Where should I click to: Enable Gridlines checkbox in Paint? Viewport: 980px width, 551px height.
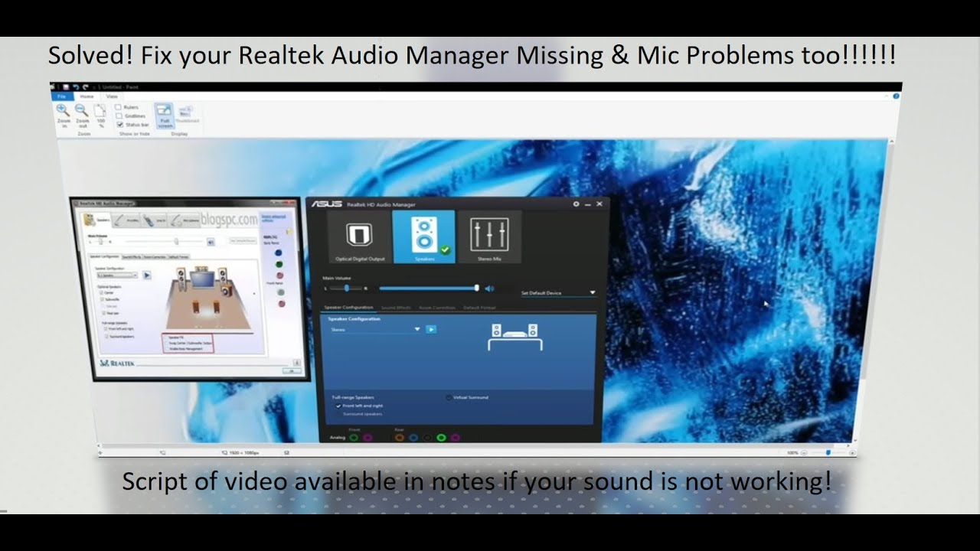(x=119, y=116)
